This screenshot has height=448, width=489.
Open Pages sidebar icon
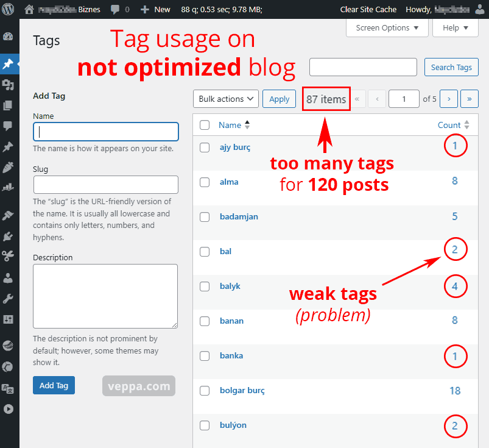click(8, 105)
